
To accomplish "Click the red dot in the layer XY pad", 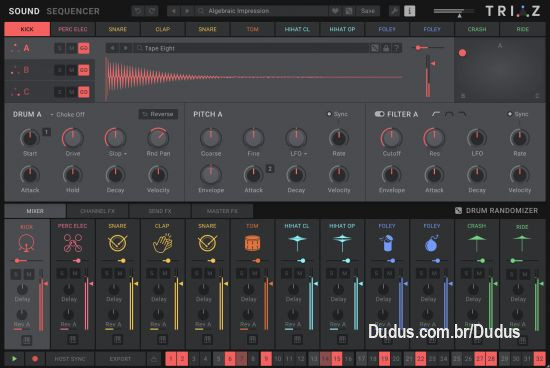I will [462, 53].
